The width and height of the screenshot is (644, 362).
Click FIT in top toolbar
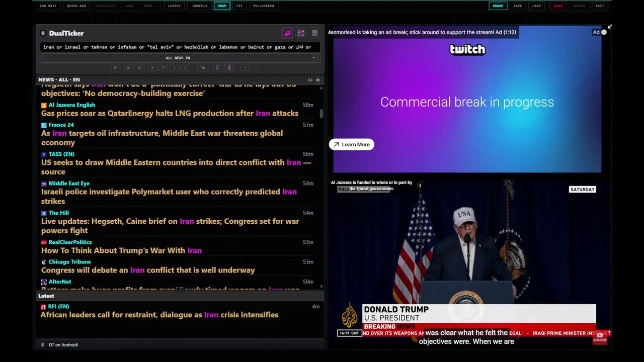(x=239, y=6)
